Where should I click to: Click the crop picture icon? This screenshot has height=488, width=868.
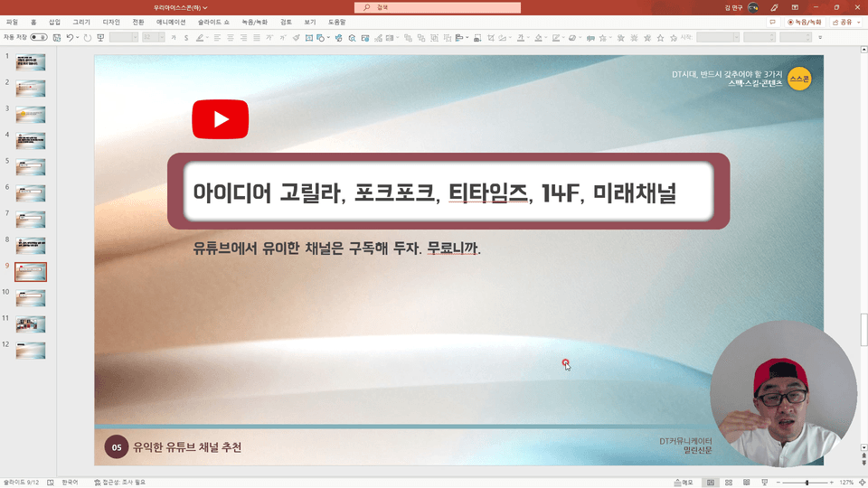point(490,38)
